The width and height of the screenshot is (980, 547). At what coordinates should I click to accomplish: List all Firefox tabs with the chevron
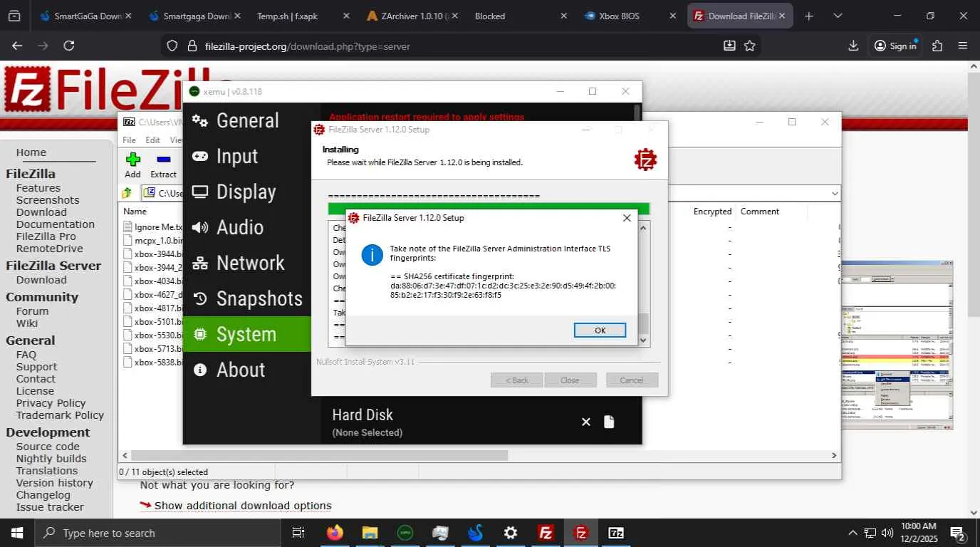[838, 16]
